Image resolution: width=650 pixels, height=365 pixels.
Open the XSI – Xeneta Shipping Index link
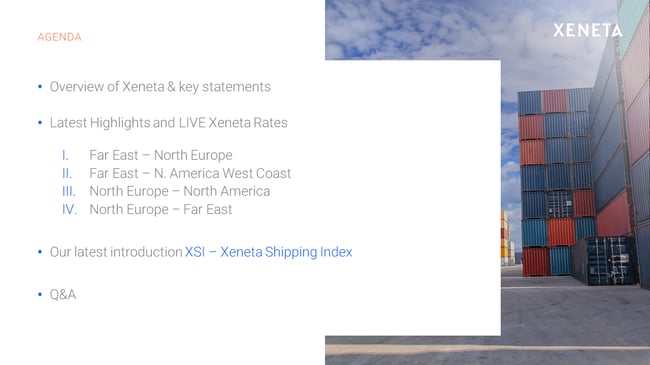[268, 252]
